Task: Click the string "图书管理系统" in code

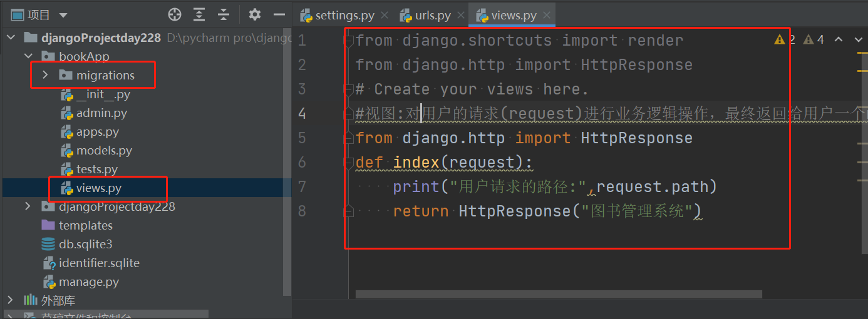Action: coord(637,211)
